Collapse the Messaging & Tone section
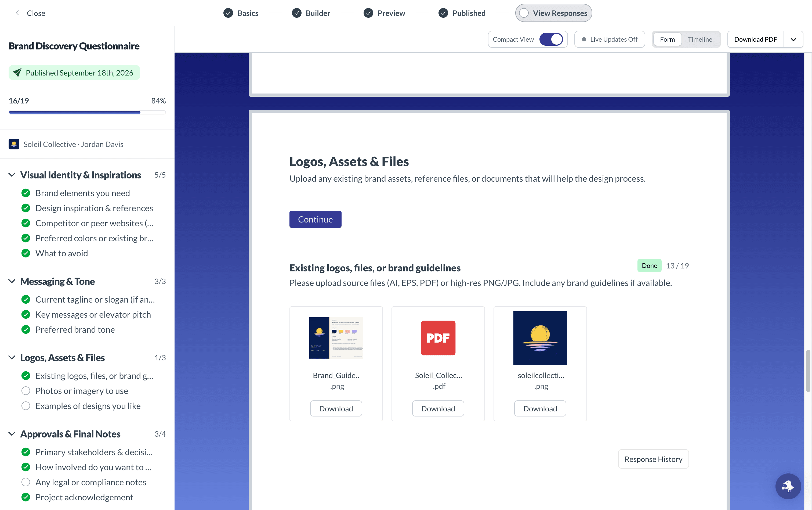 click(12, 281)
